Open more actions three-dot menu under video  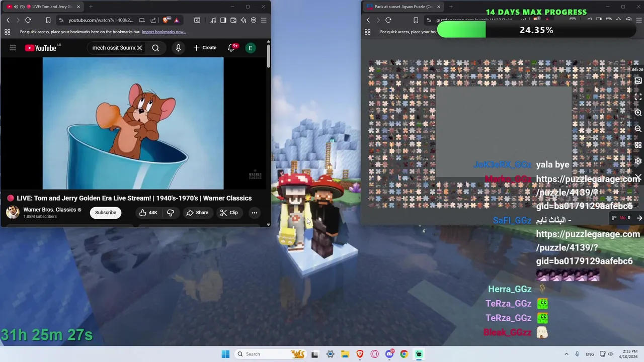coord(255,213)
